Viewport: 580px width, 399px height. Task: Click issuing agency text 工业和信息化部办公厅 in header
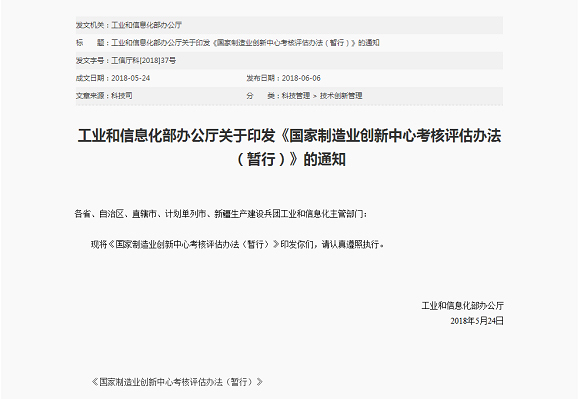point(146,25)
